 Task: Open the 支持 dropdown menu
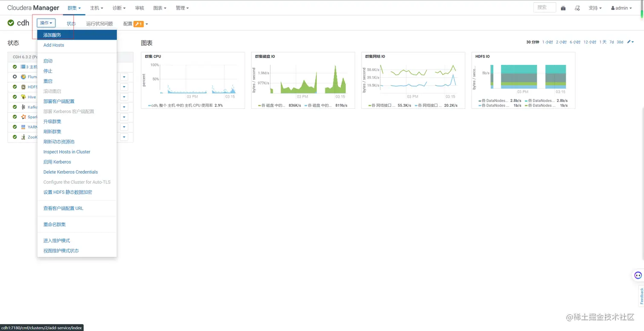(x=595, y=8)
